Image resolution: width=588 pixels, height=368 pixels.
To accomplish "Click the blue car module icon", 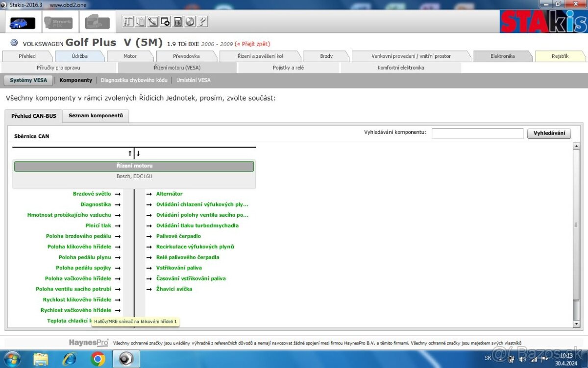I will (x=23, y=23).
